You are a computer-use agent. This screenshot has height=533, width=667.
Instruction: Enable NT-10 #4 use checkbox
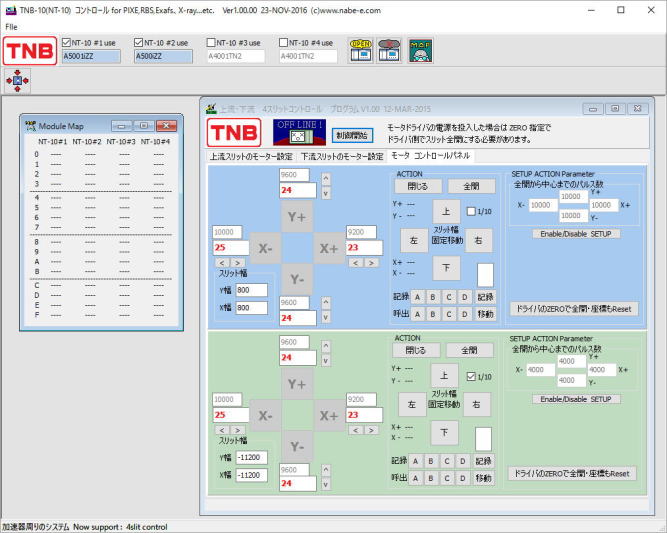[x=283, y=43]
